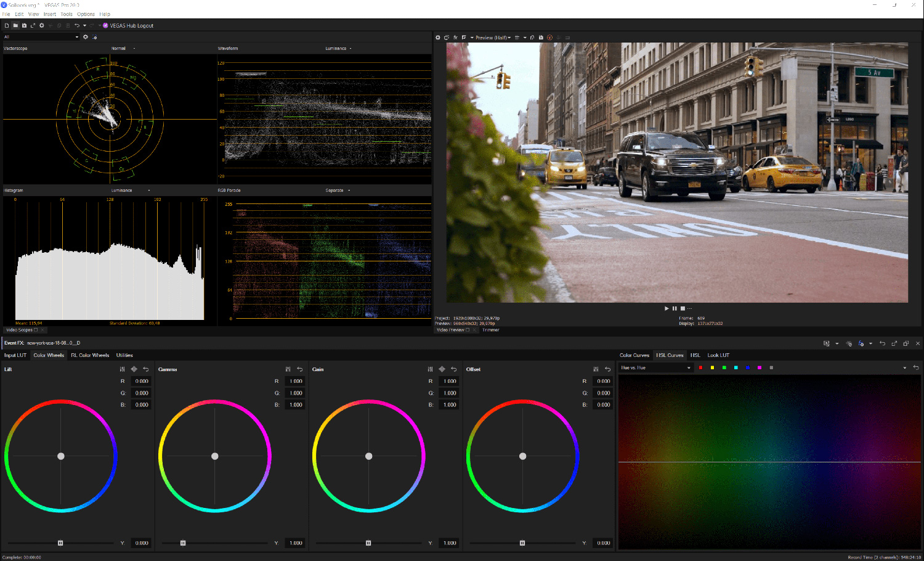Open the Options menu

[x=86, y=14]
